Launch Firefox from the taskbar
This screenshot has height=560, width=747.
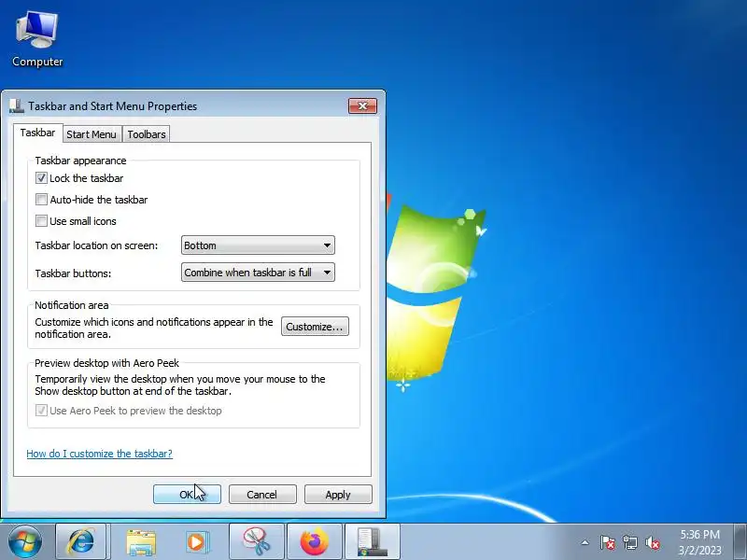point(315,542)
